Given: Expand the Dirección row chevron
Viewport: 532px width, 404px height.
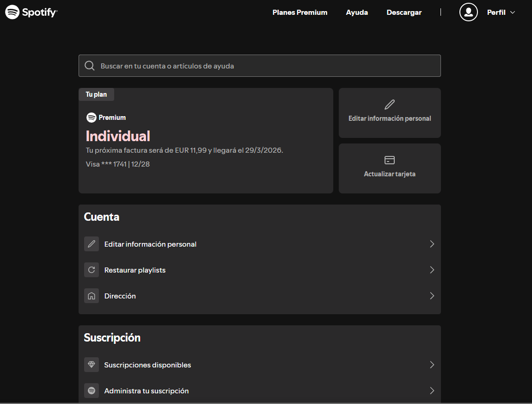Looking at the screenshot, I should click(x=432, y=296).
